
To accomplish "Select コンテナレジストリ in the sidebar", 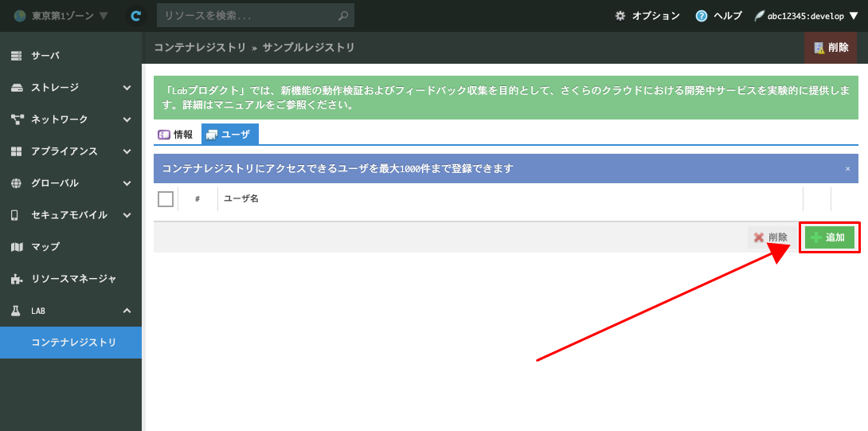I will 71,343.
